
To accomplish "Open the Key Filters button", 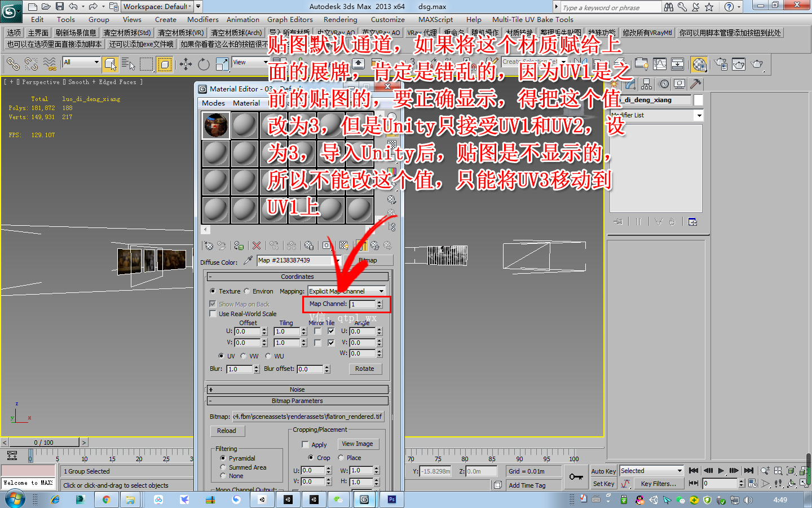I will coord(658,484).
